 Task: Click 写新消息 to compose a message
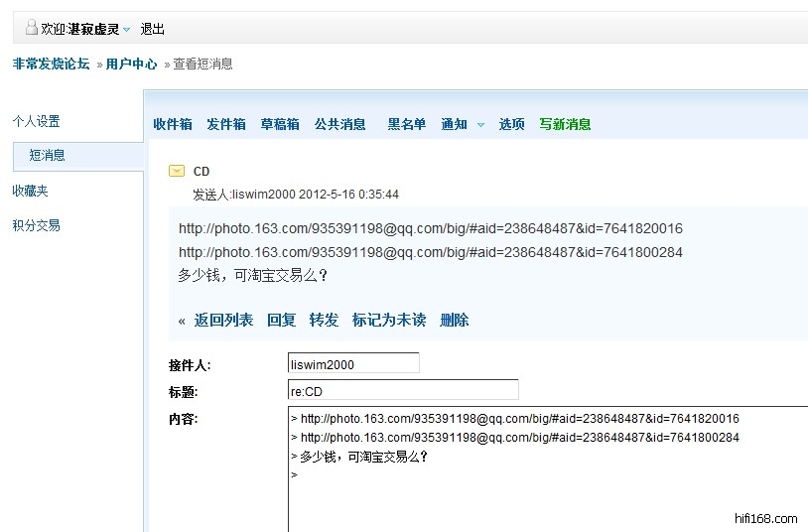(x=565, y=124)
